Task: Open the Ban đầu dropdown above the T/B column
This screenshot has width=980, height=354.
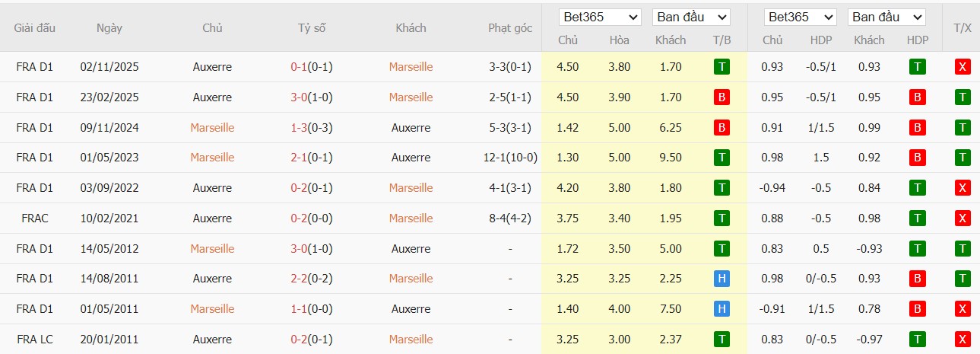Action: coord(691,17)
